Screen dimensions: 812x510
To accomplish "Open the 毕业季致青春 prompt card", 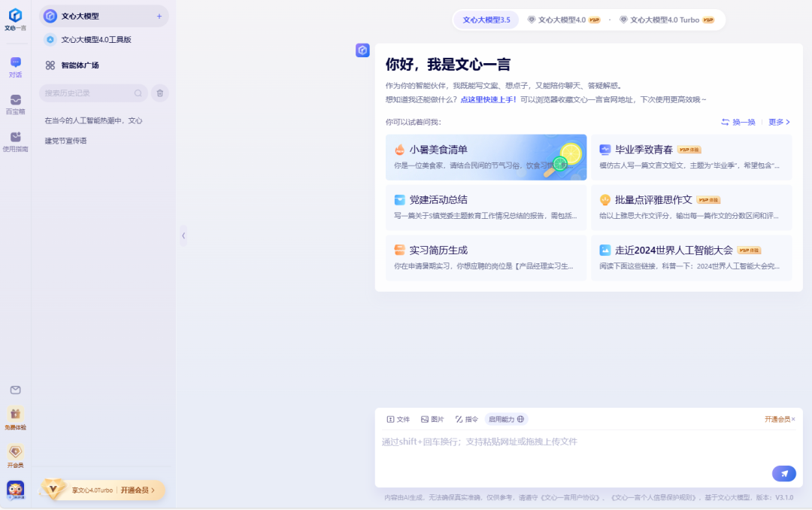I will coord(692,157).
